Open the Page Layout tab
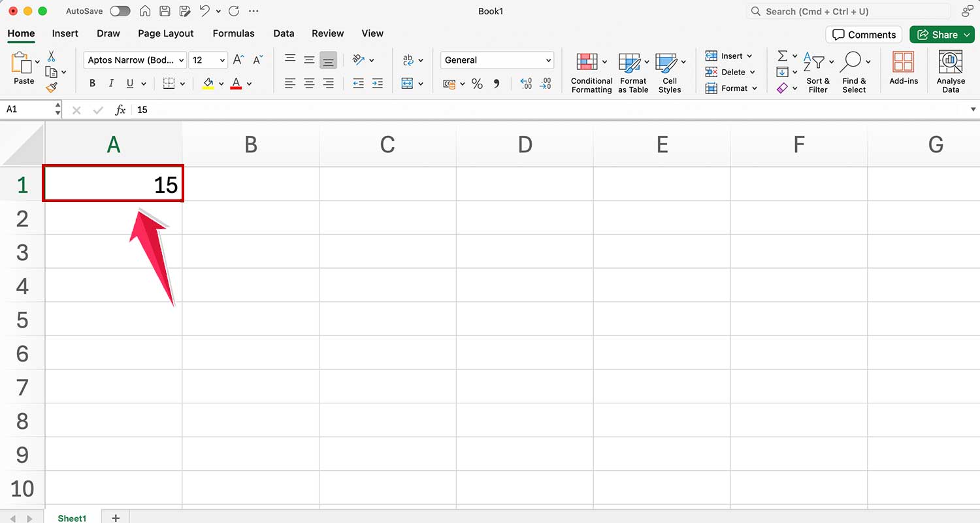Screen dimensions: 980x523 [165, 33]
